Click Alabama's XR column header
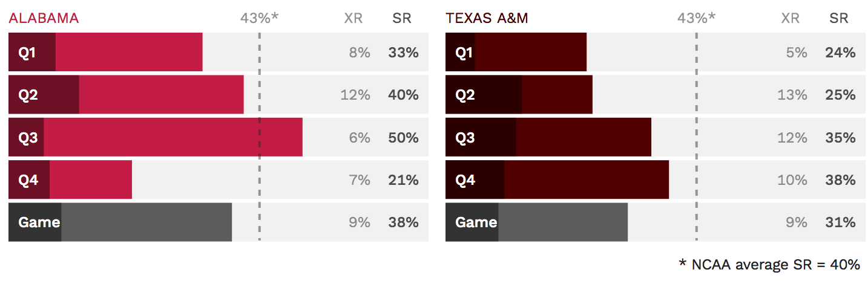This screenshot has height=284, width=868. (x=353, y=18)
